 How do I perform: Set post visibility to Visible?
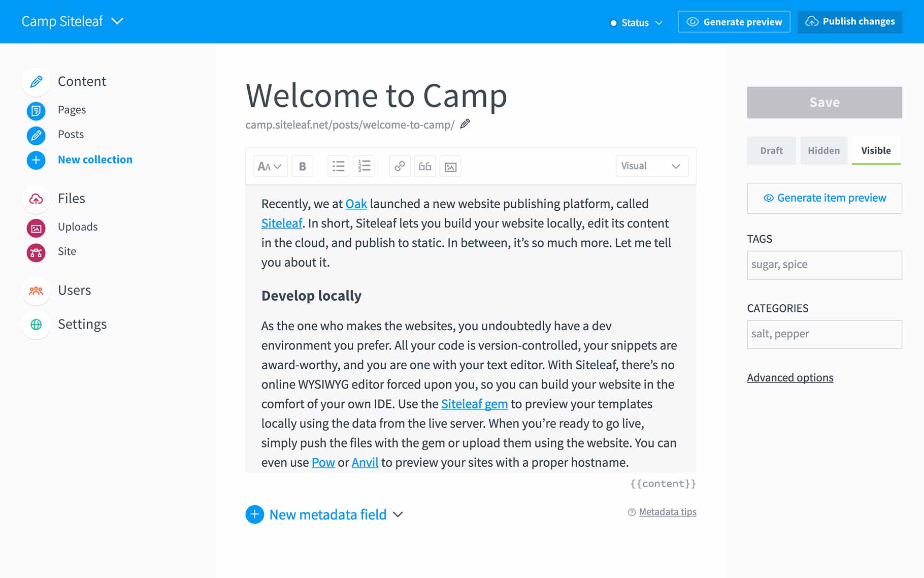[x=876, y=151]
